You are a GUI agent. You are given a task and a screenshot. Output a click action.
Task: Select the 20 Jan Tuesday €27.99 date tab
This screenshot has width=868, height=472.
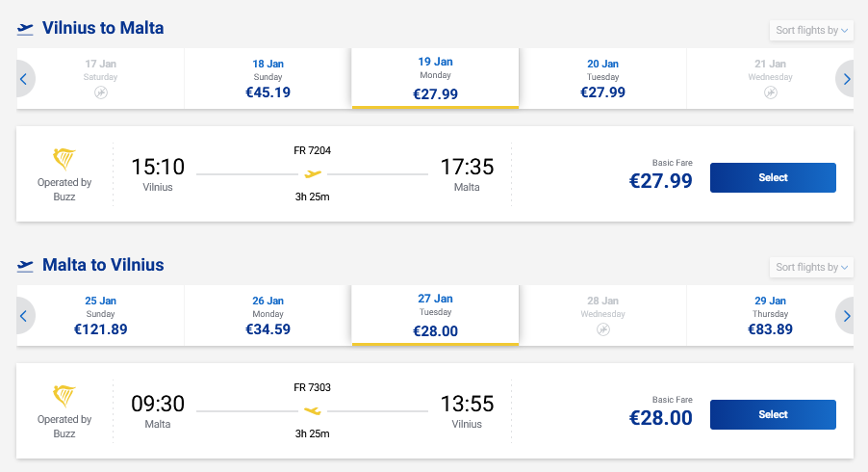(603, 79)
